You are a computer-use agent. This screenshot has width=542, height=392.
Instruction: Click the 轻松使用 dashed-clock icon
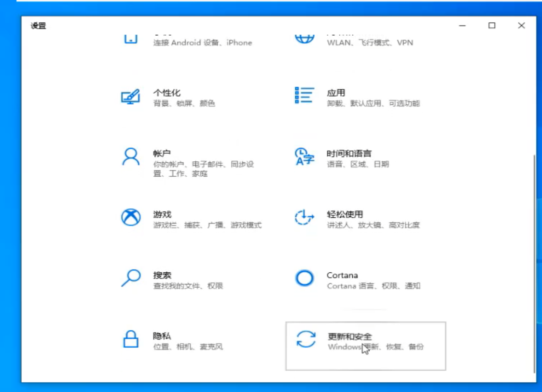303,218
